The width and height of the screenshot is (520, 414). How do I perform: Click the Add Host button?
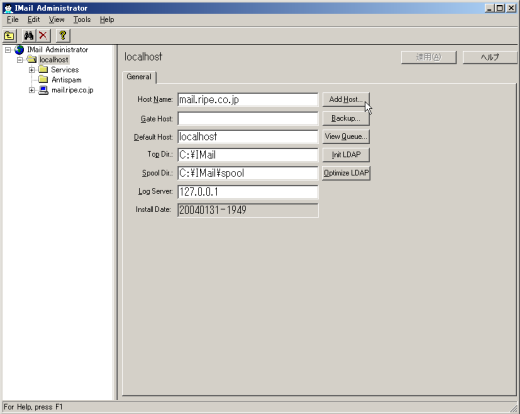(x=346, y=99)
